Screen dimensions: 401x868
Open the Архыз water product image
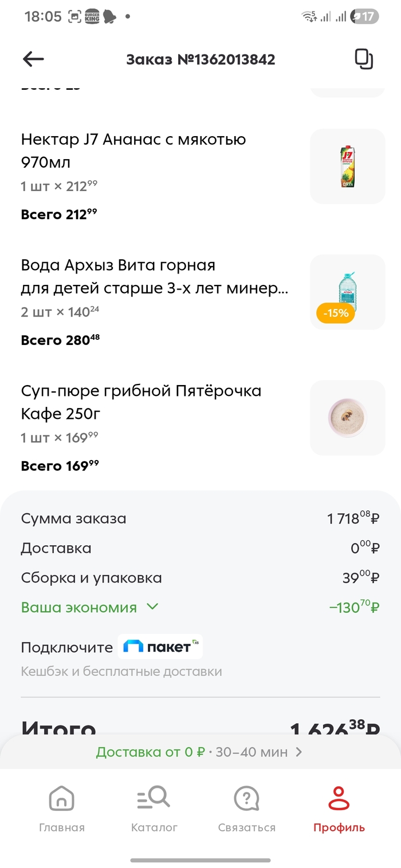click(x=348, y=291)
